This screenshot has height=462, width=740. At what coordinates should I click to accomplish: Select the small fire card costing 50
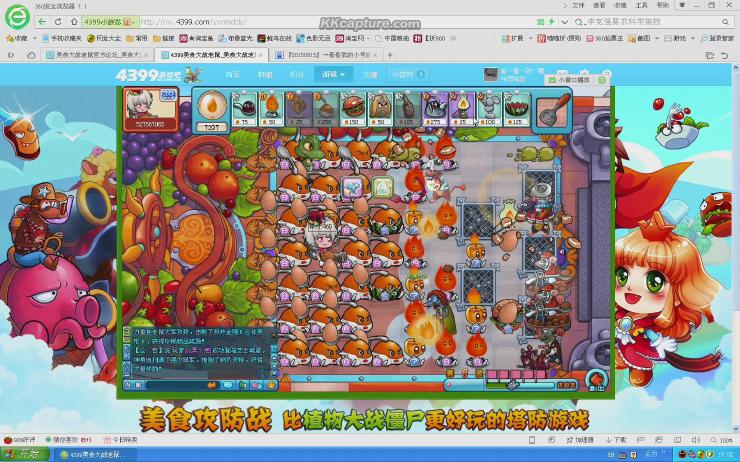(272, 109)
